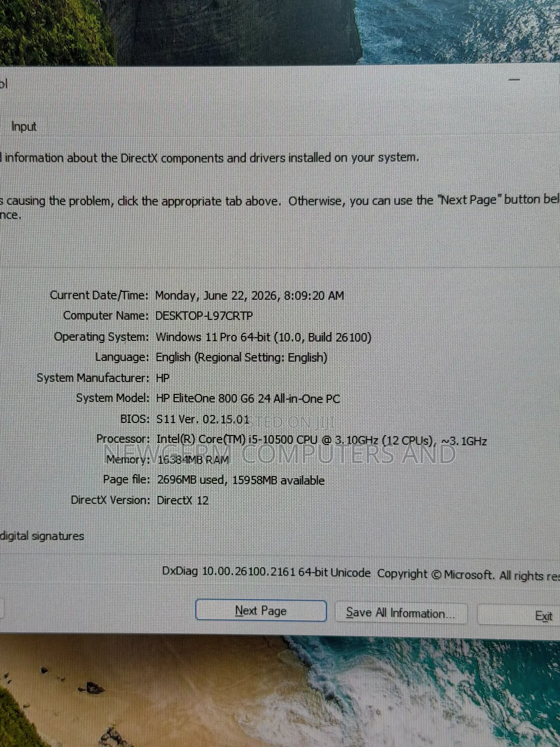Click the DirectX components information sentence
The height and width of the screenshot is (747, 560).
[x=210, y=158]
